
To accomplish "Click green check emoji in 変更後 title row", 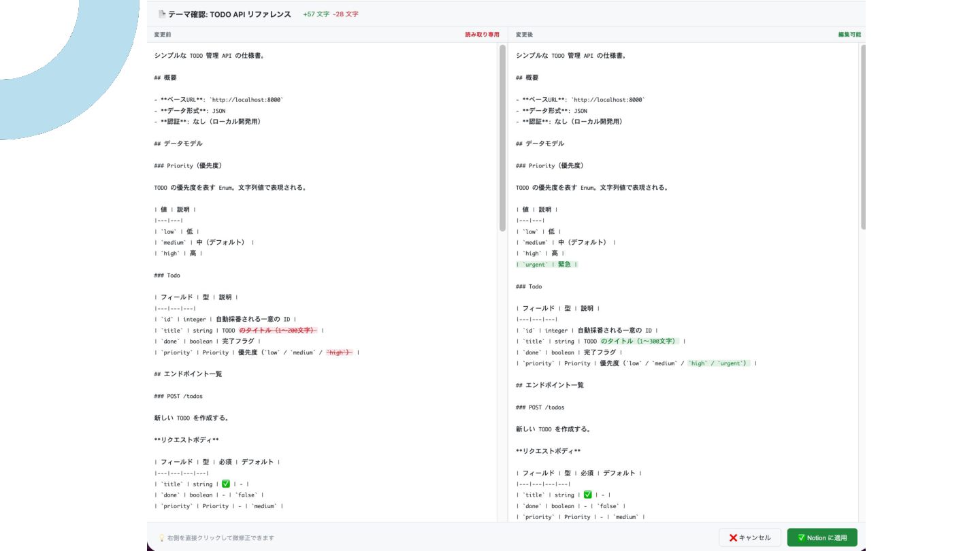I will tap(588, 495).
